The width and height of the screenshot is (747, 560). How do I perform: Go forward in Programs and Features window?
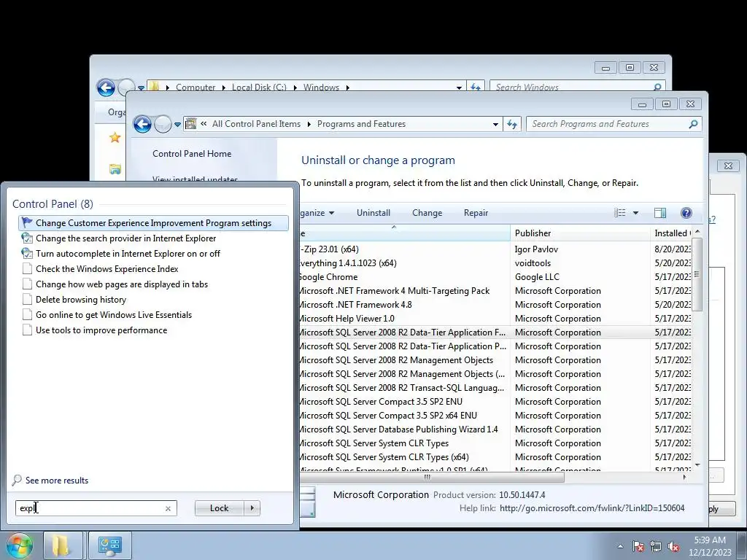[x=163, y=124]
